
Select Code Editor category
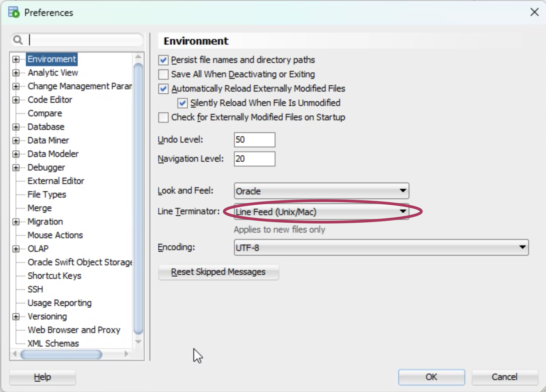click(50, 100)
